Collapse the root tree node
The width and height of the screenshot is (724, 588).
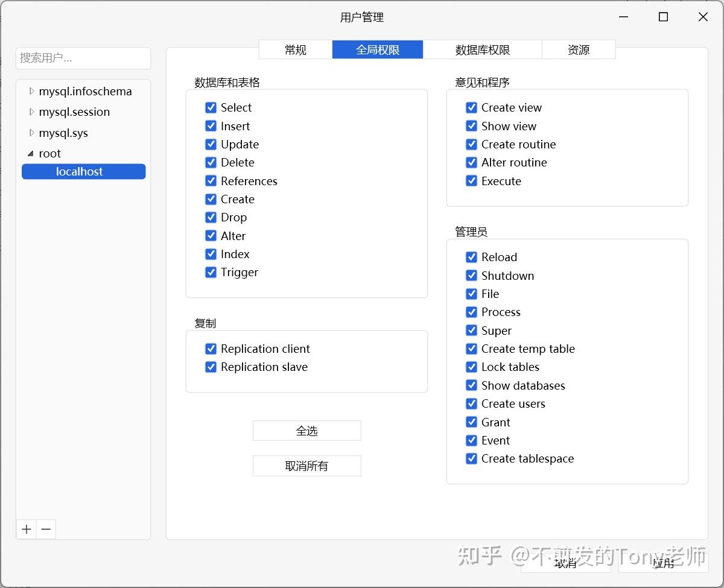pyautogui.click(x=30, y=153)
